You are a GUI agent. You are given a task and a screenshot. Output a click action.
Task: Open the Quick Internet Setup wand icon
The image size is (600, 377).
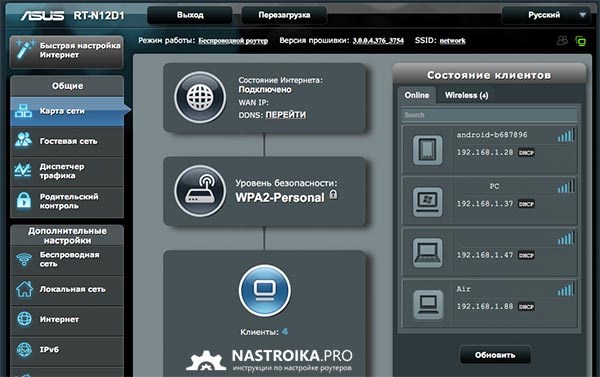(x=25, y=49)
